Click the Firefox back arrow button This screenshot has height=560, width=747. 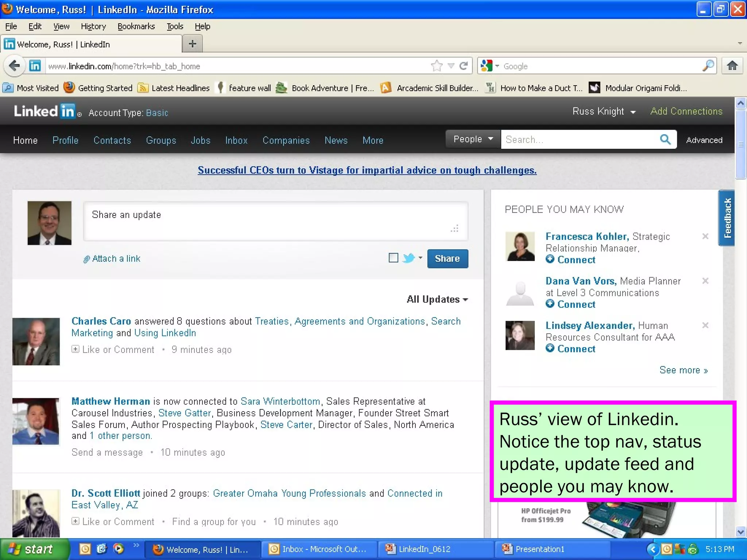coord(15,66)
